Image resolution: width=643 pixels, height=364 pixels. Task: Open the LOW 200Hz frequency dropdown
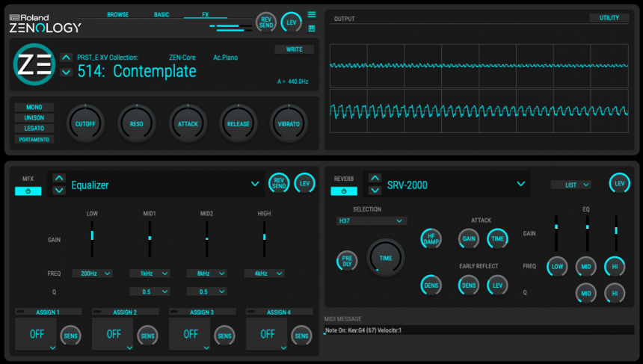92,274
